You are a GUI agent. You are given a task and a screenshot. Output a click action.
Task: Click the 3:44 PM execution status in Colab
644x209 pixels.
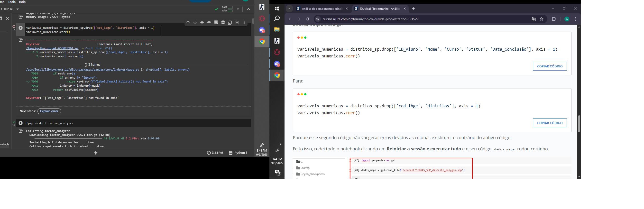(x=215, y=153)
